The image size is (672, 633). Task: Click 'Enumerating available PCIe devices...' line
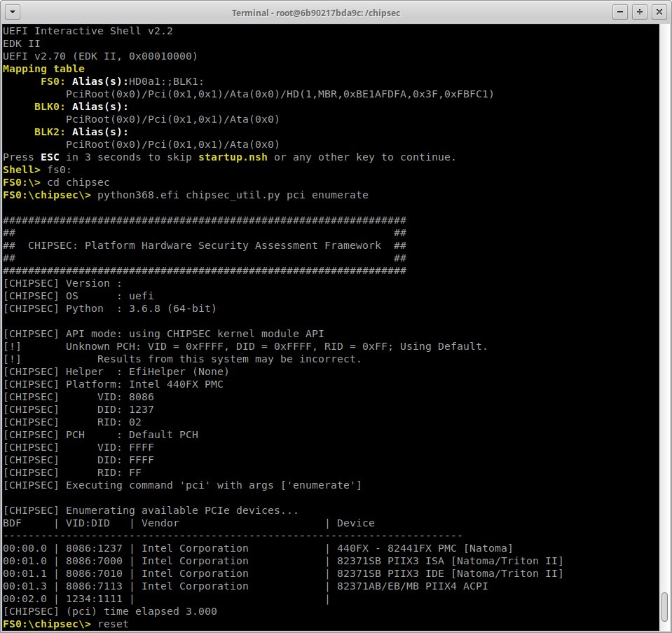tap(151, 510)
